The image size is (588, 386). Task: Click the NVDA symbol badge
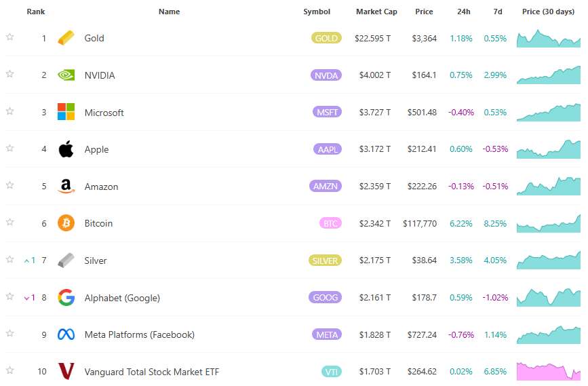pyautogui.click(x=326, y=75)
